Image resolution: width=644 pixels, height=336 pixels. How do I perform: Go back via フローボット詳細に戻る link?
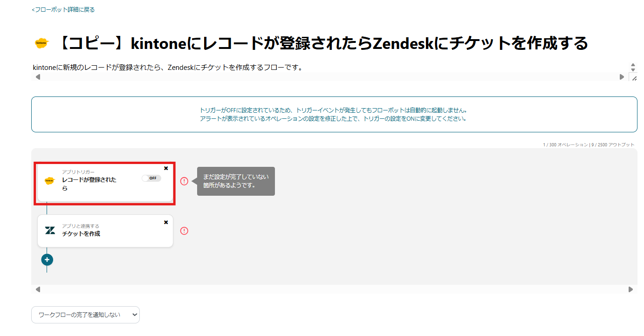[63, 9]
